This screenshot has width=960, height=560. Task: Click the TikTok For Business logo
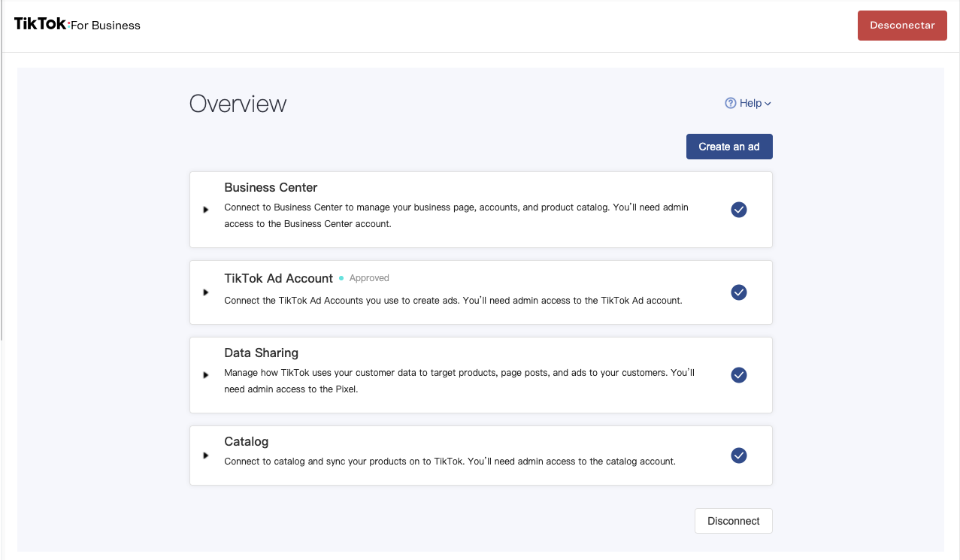coord(77,25)
